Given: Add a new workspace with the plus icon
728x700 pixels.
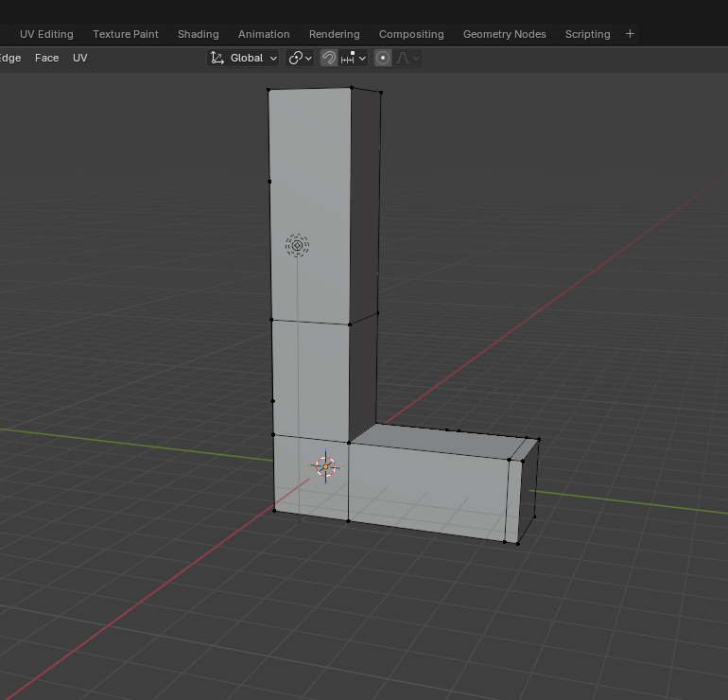Looking at the screenshot, I should (630, 34).
